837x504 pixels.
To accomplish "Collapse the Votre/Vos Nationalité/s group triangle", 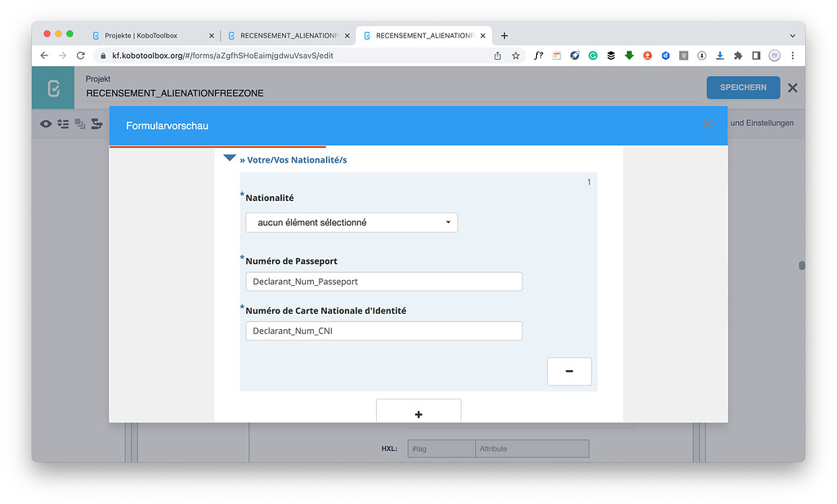I will (x=230, y=158).
